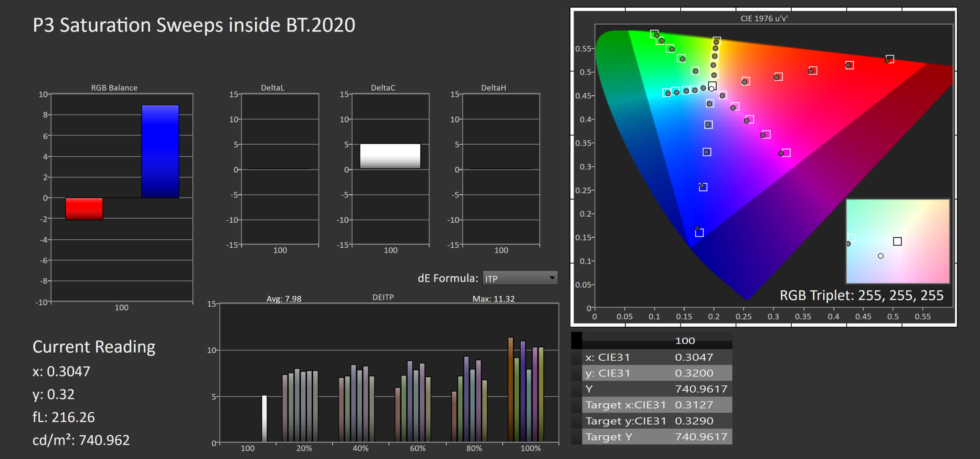
Task: Click the blue bar in RGB Balance chart
Action: point(160,151)
